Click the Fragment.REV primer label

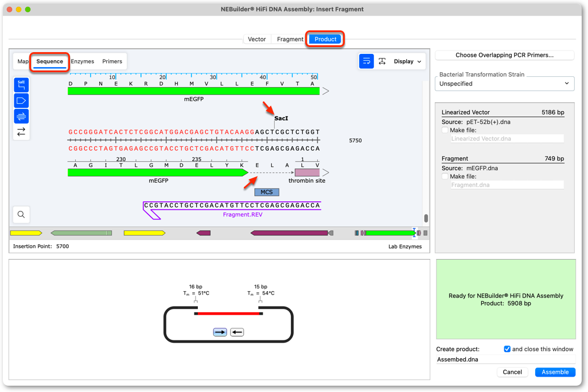[243, 214]
